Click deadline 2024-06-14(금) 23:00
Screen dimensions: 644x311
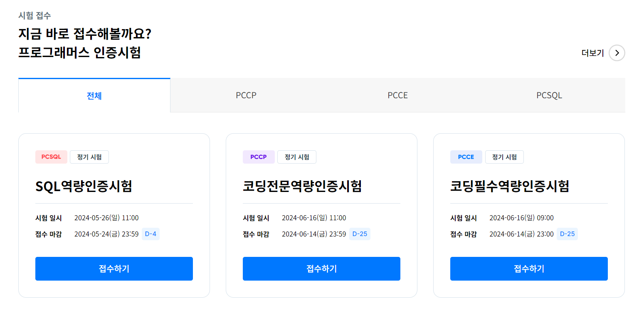pyautogui.click(x=521, y=234)
